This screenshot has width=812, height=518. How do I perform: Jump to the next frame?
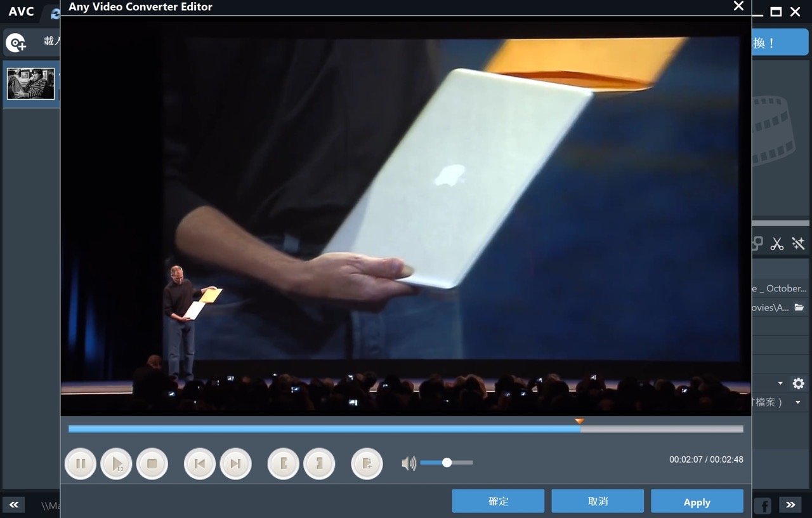pos(235,464)
